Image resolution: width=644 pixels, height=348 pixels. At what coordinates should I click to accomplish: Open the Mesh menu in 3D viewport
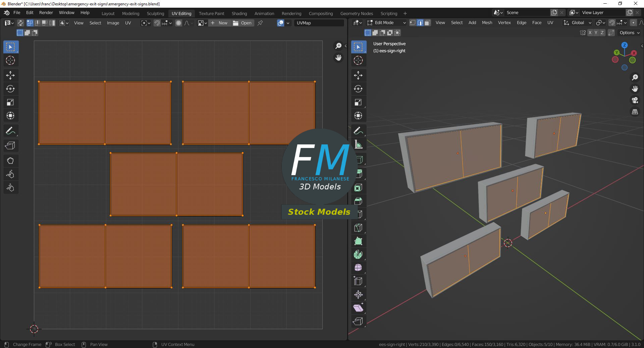click(487, 23)
